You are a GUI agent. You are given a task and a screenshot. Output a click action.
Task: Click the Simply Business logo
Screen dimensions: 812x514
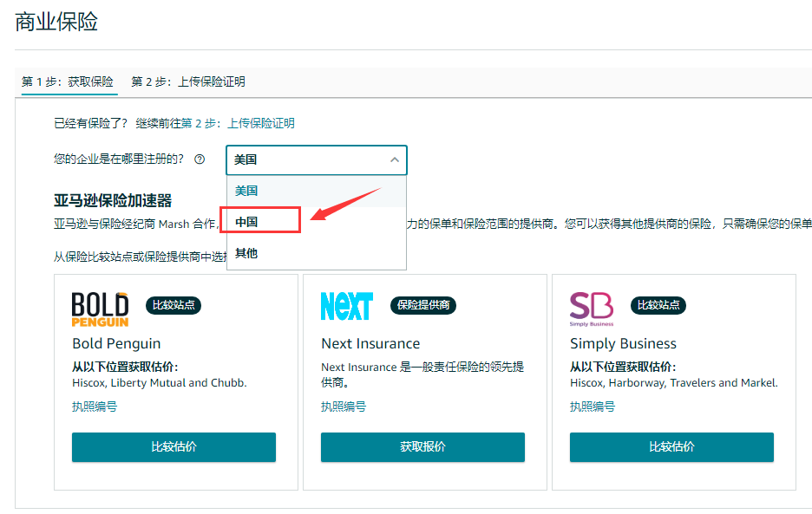pyautogui.click(x=592, y=309)
